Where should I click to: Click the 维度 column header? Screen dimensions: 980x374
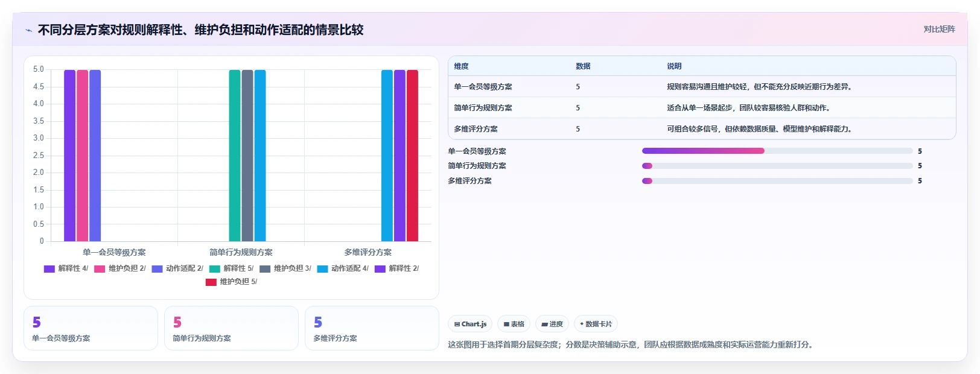click(462, 66)
